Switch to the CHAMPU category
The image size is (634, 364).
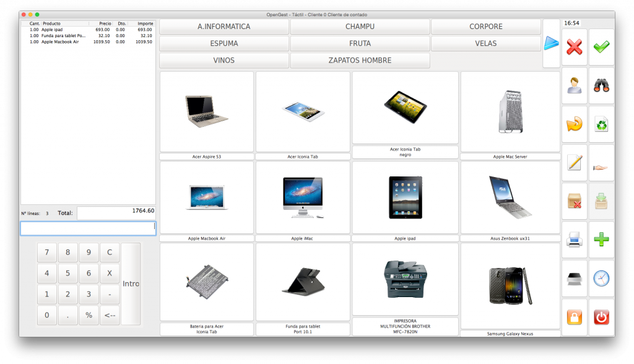coord(360,27)
